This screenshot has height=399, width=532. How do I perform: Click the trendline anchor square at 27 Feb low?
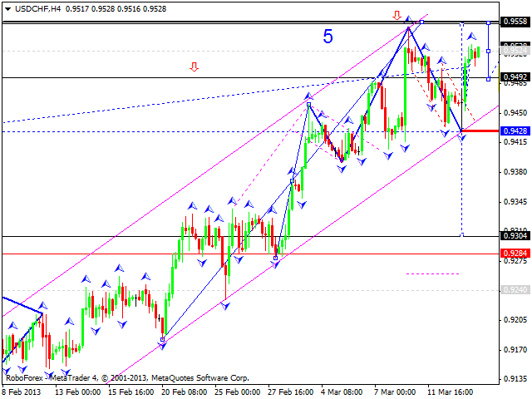point(276,258)
